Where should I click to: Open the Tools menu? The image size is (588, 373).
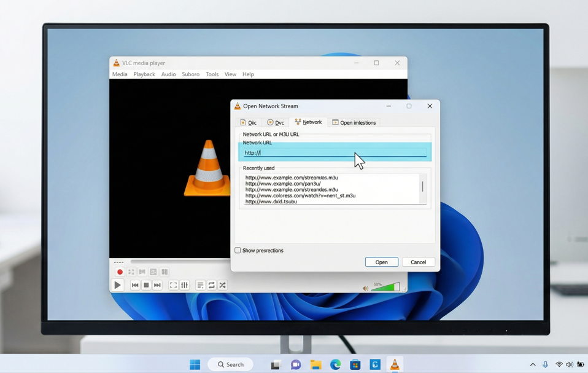tap(212, 74)
